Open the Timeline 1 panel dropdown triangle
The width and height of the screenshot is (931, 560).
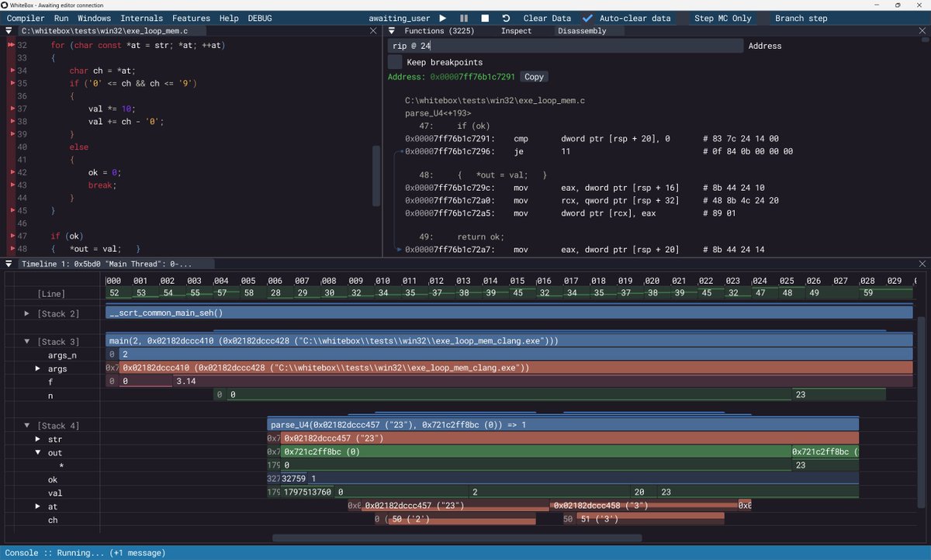[x=8, y=264]
